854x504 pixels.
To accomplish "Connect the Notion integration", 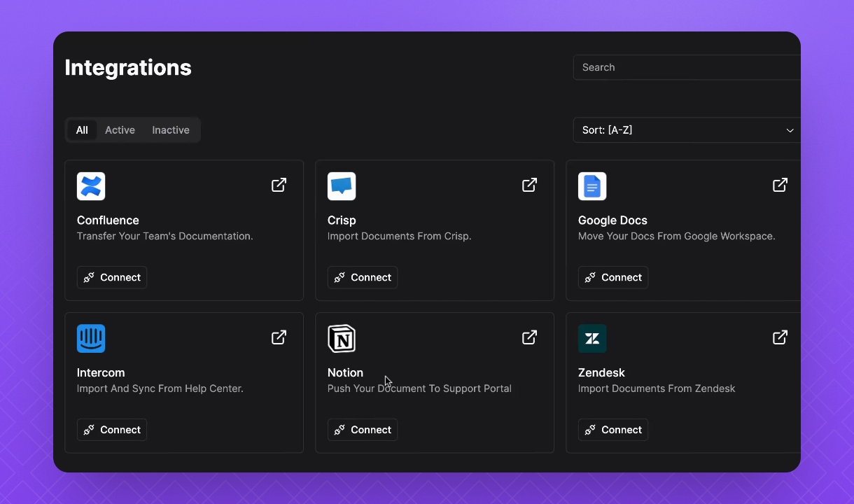I will coord(363,430).
